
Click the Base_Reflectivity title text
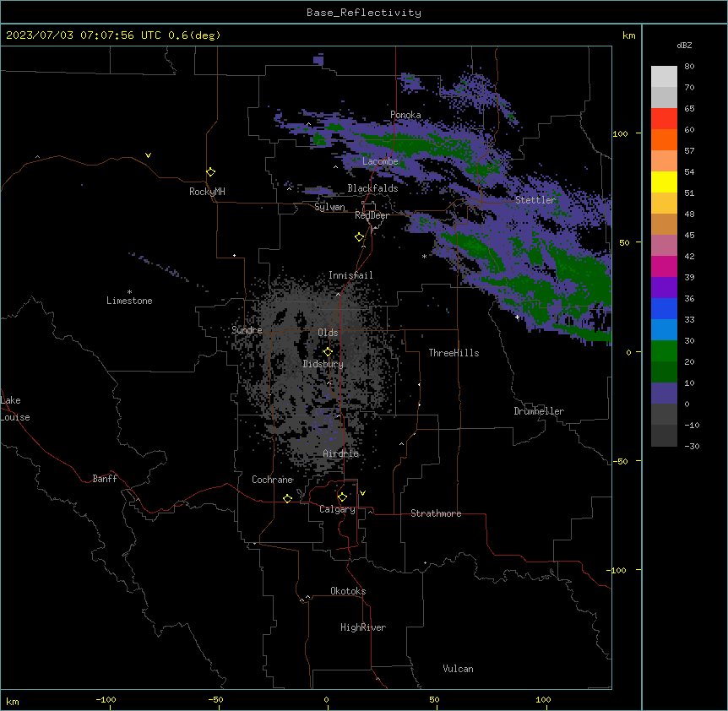pyautogui.click(x=364, y=13)
